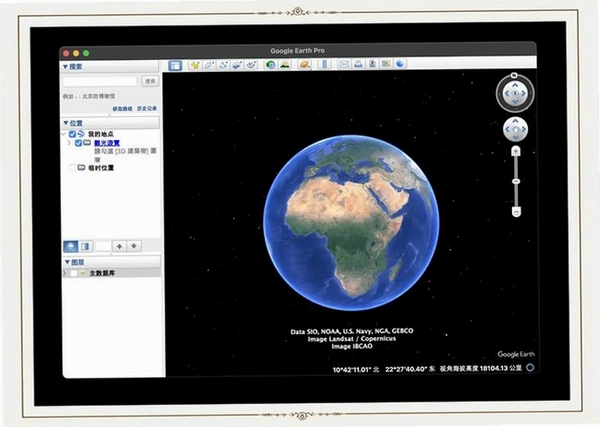Click the move joystick hand control
The height and width of the screenshot is (427, 600).
click(x=515, y=129)
